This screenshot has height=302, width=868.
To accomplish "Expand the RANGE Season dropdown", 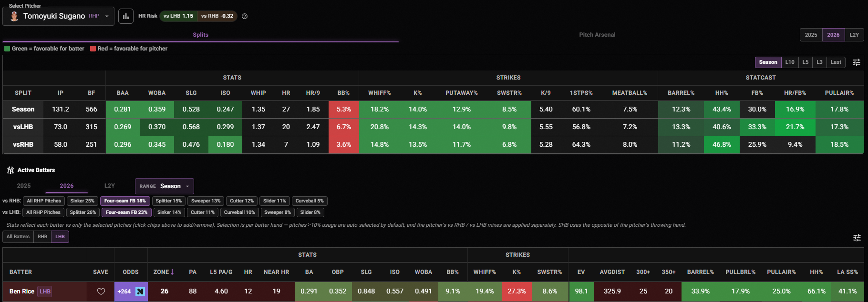I will tap(165, 186).
